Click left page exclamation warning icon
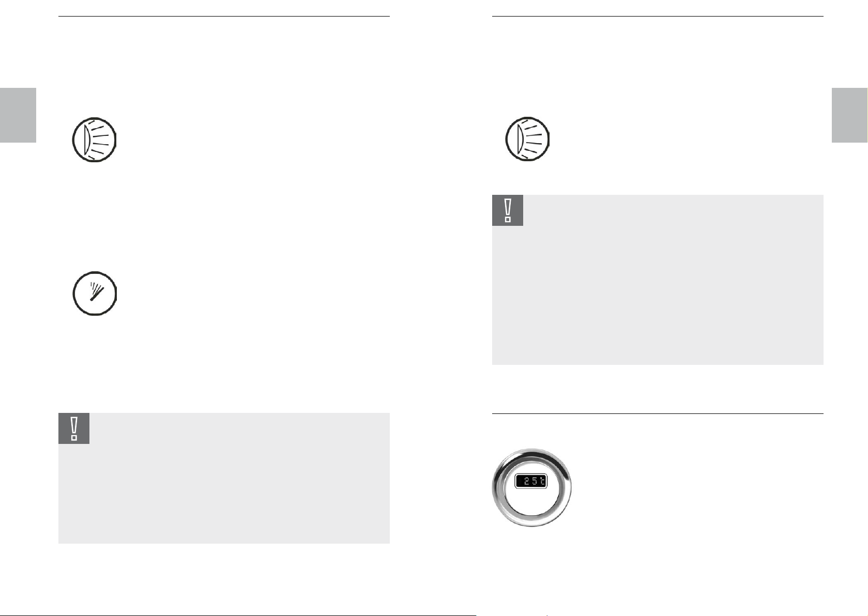Viewport: 868px width, 616px height. (x=74, y=428)
